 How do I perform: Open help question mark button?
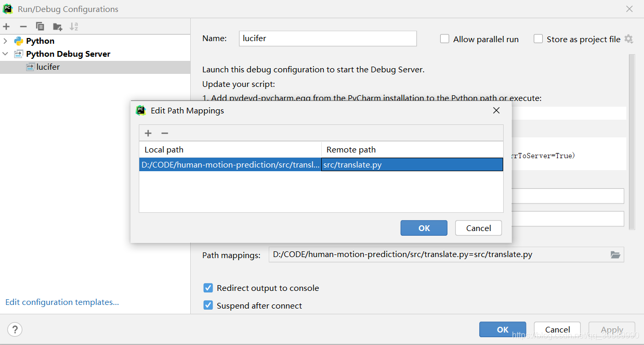15,329
